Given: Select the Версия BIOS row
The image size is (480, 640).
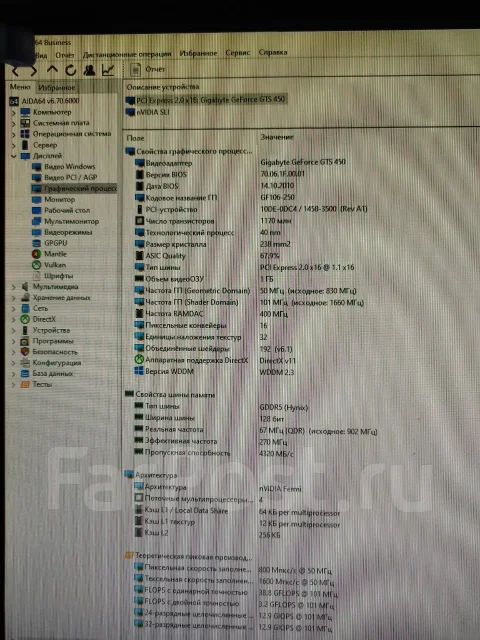Looking at the screenshot, I should [220, 174].
